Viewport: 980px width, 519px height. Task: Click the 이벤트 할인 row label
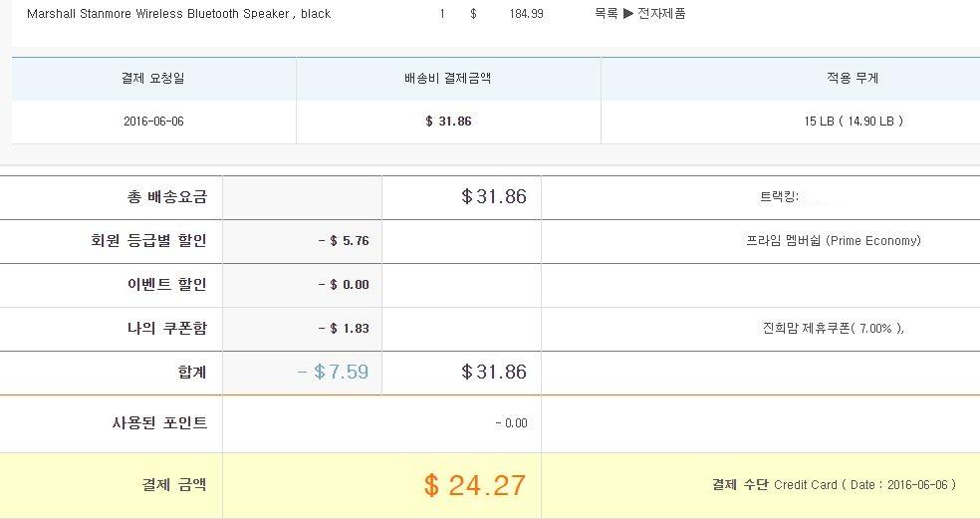coord(160,285)
